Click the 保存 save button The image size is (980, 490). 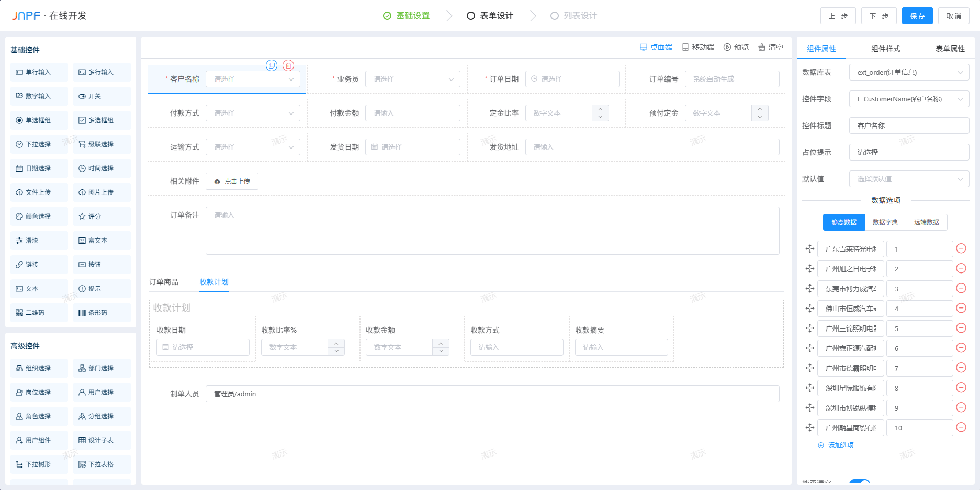point(918,16)
